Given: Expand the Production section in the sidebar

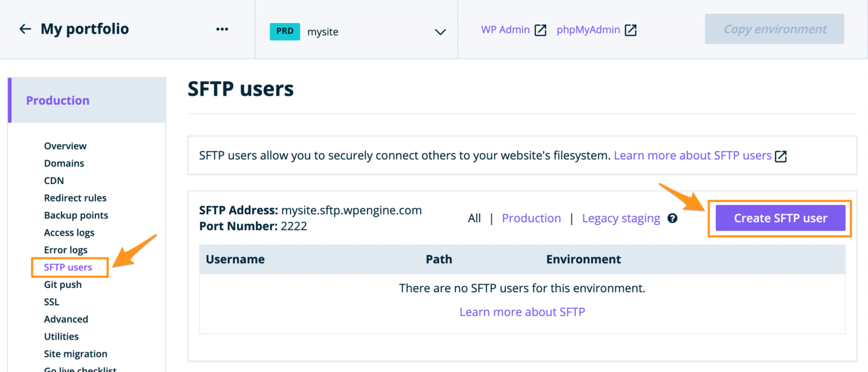Looking at the screenshot, I should tap(58, 100).
